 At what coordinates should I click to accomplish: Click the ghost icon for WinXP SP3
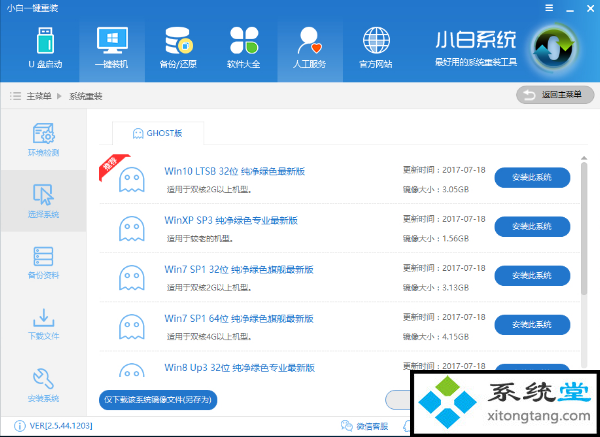click(132, 228)
